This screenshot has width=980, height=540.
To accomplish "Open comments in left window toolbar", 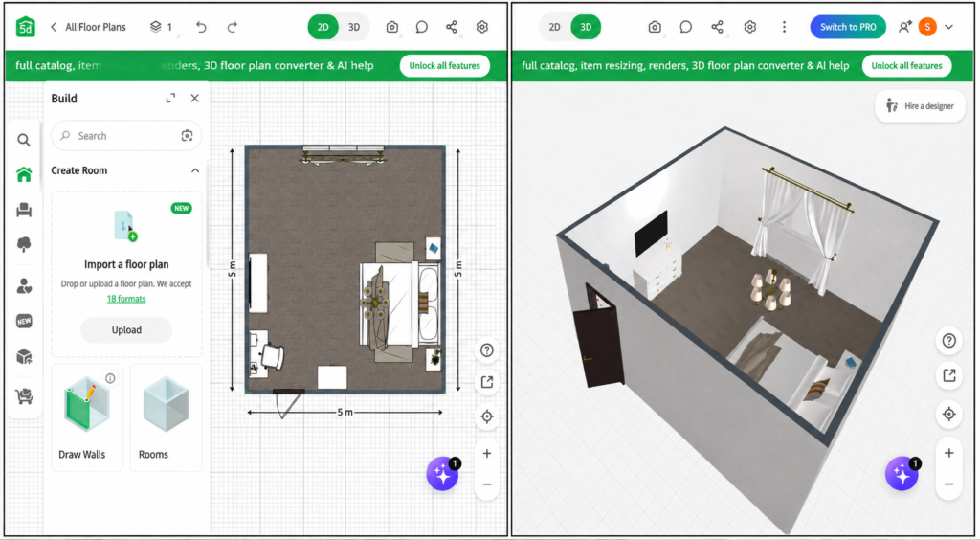I will click(422, 27).
